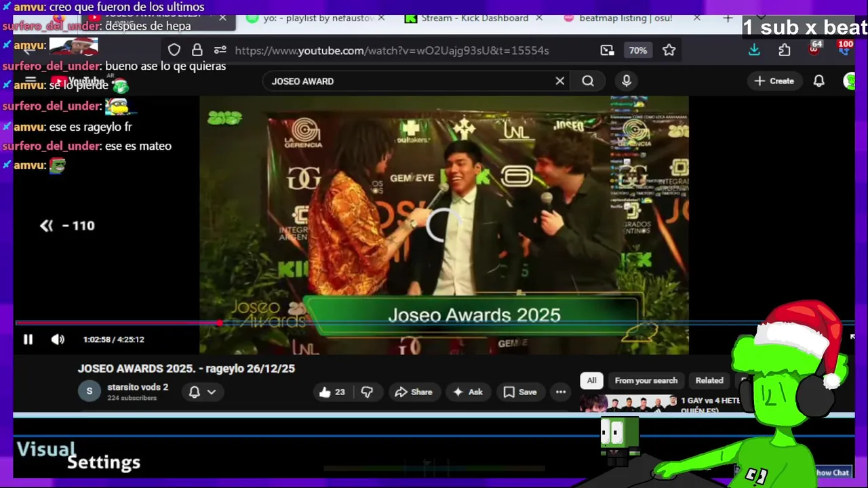Close the playlist by nefausto tab
The width and height of the screenshot is (868, 488).
point(381,18)
